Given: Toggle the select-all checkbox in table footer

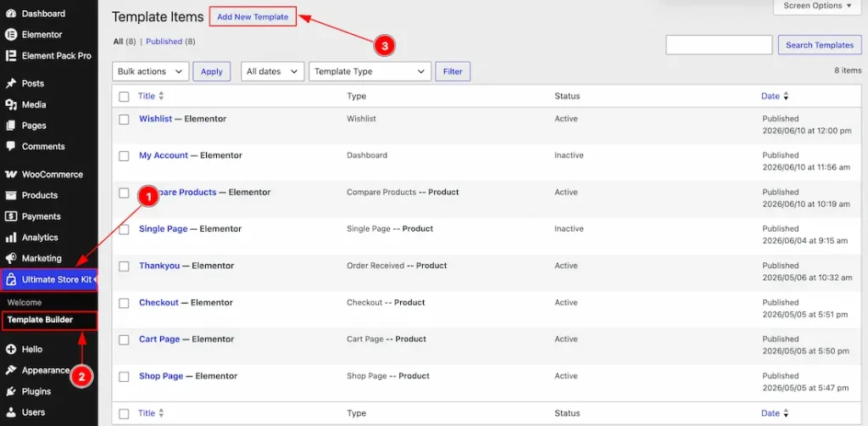Looking at the screenshot, I should pos(124,414).
